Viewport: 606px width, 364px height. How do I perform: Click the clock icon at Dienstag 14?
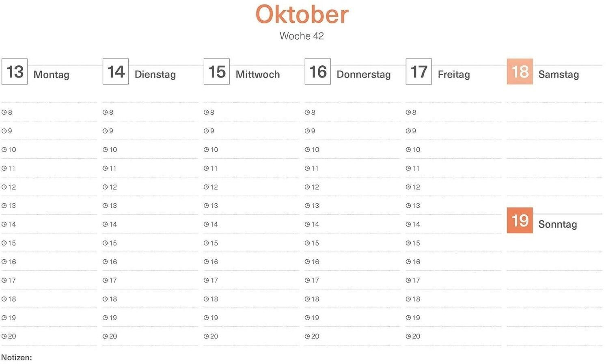(x=105, y=224)
